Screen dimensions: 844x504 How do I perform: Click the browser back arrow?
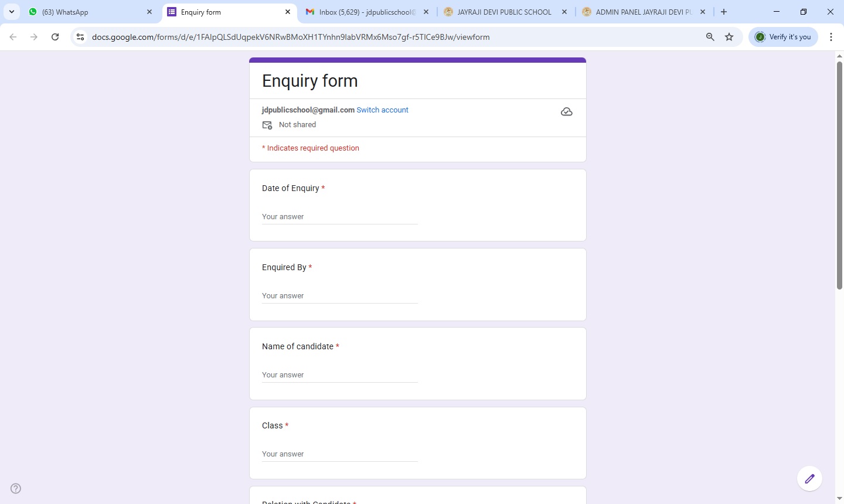(13, 37)
